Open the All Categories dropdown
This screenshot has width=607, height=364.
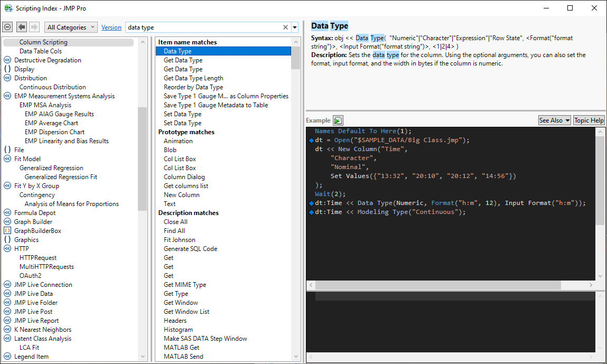click(71, 27)
